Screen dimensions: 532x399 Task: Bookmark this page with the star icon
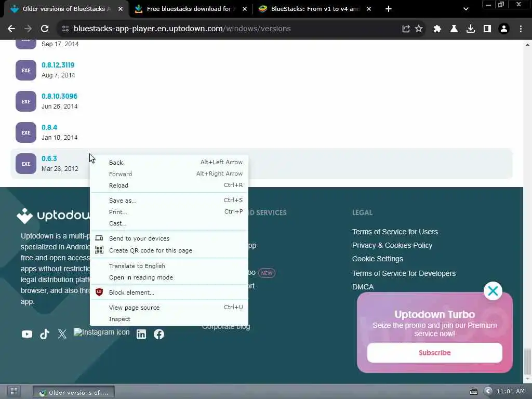point(419,29)
